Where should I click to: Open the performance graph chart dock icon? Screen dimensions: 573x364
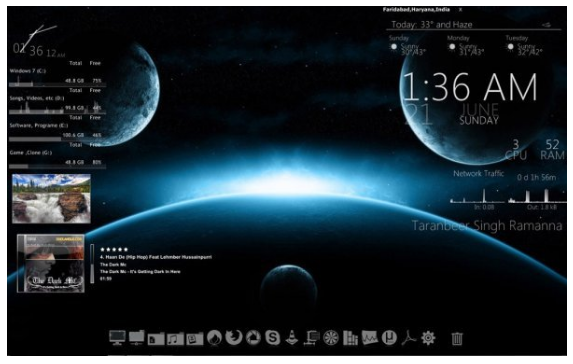[x=370, y=338]
